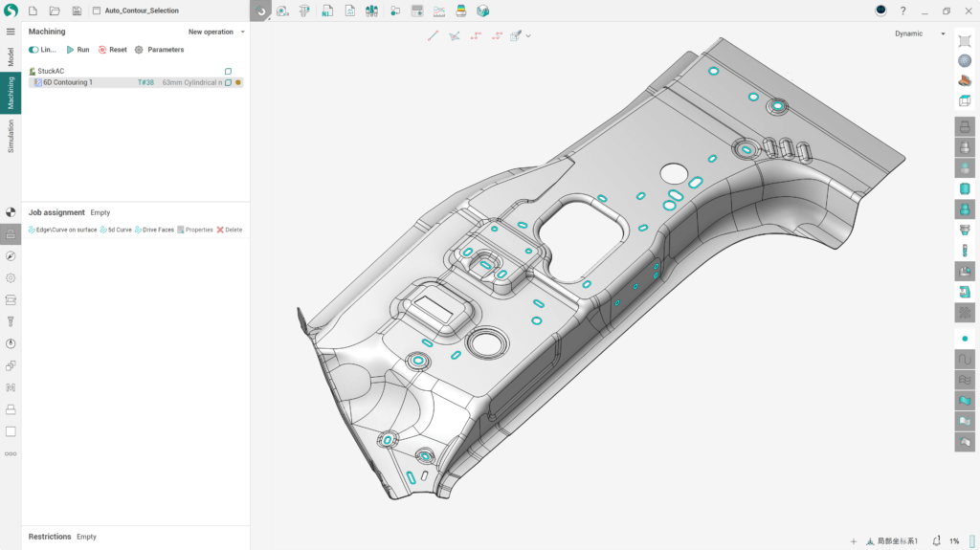
Task: Open the New operation dropdown
Action: (x=216, y=32)
